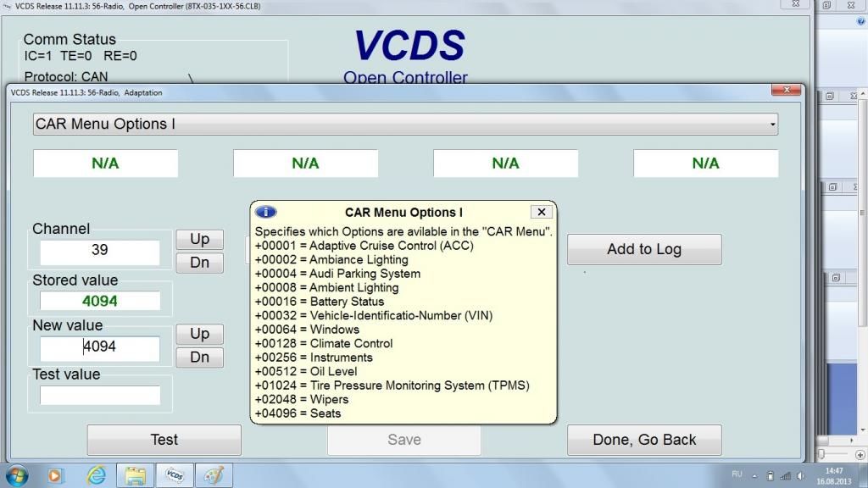Select the '+00512 = Oil Level' line

tap(306, 371)
